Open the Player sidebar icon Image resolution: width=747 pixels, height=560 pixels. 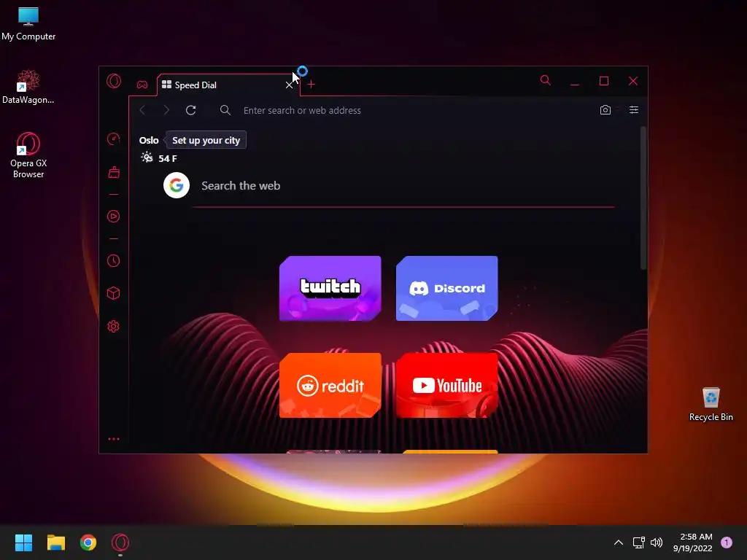point(113,216)
